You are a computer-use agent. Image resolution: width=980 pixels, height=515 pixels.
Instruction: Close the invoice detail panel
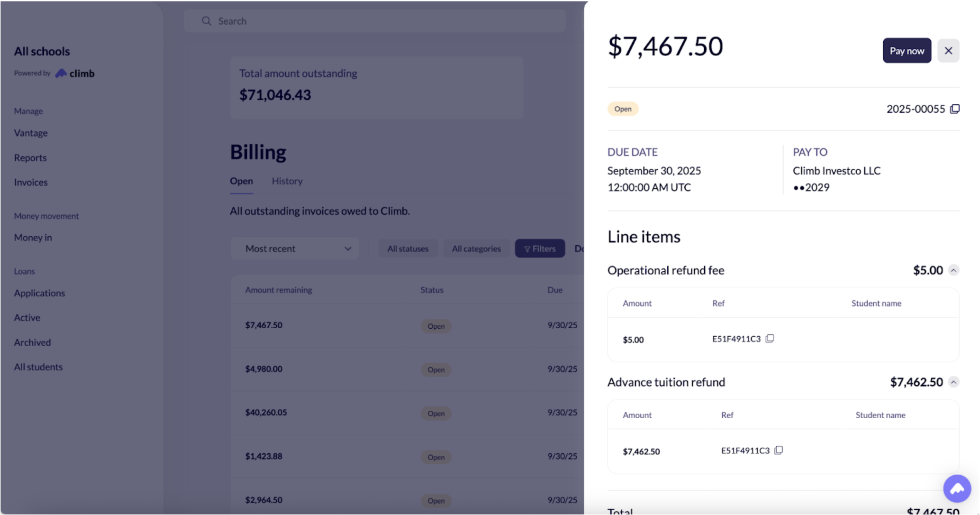pyautogui.click(x=948, y=51)
